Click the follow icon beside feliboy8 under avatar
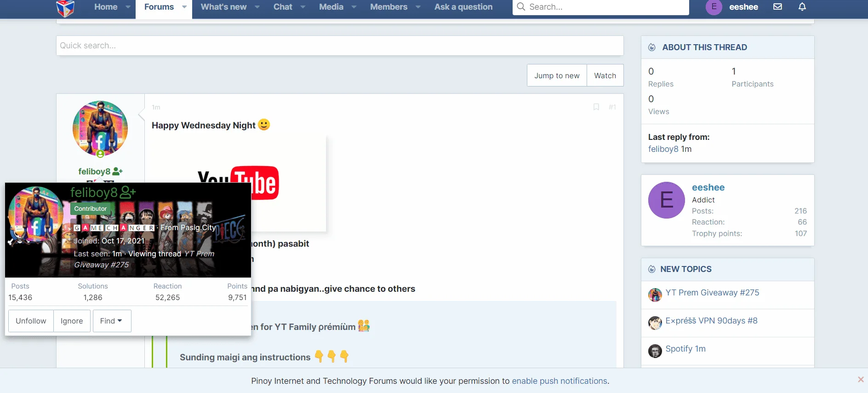 (x=118, y=171)
